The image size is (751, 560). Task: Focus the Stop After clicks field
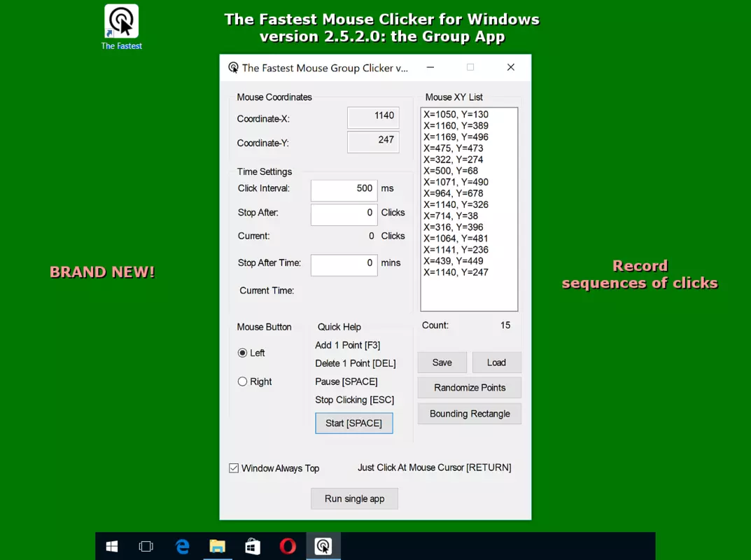click(x=344, y=214)
